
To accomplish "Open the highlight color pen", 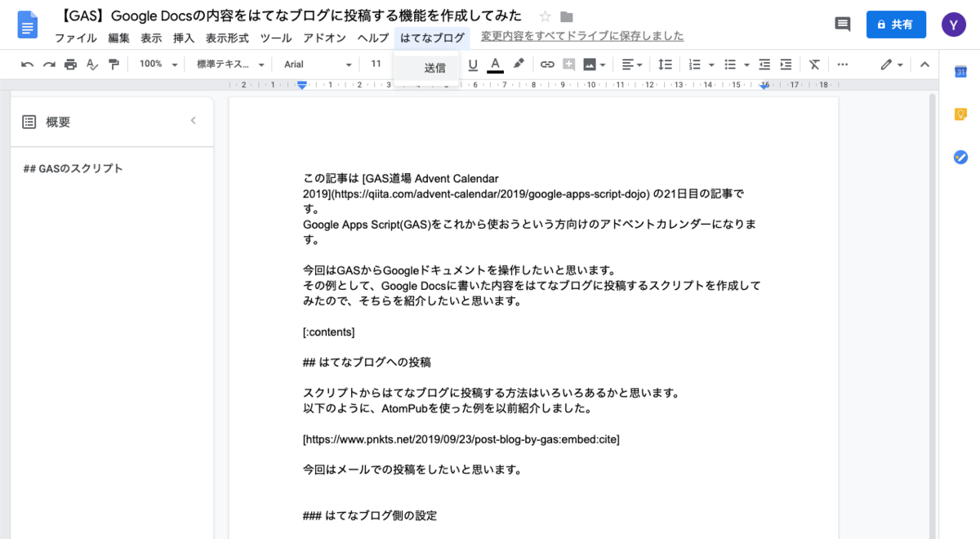I will (519, 65).
